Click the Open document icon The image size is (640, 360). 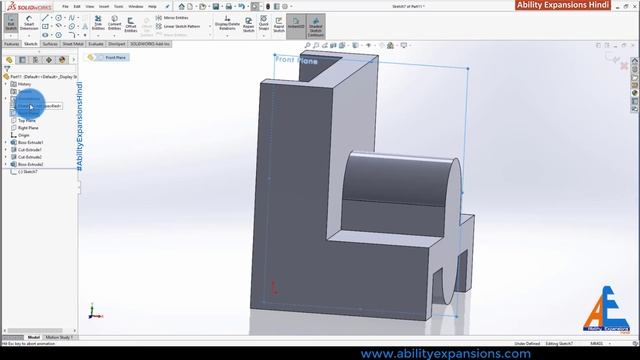click(202, 7)
